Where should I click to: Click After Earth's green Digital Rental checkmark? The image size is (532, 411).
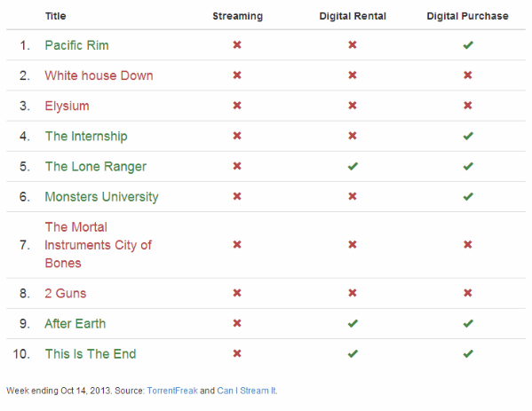(x=353, y=323)
